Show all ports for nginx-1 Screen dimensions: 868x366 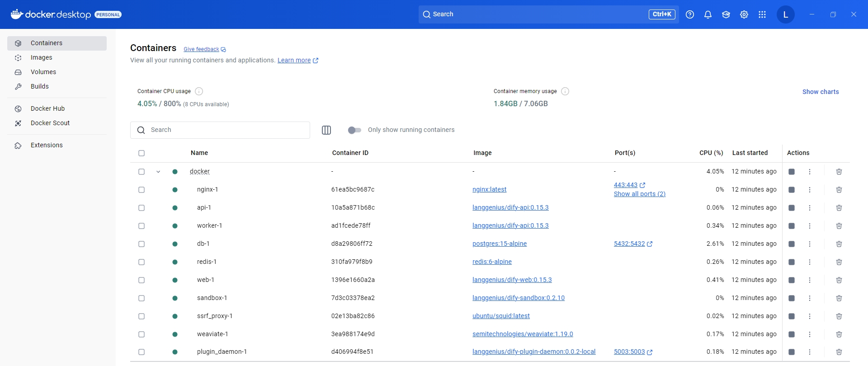pyautogui.click(x=640, y=194)
